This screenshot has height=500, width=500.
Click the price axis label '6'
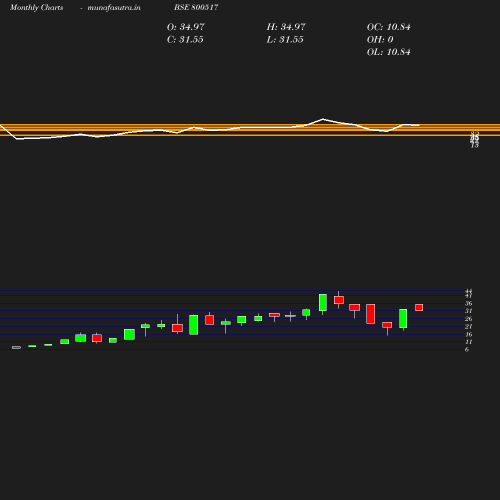click(x=467, y=350)
